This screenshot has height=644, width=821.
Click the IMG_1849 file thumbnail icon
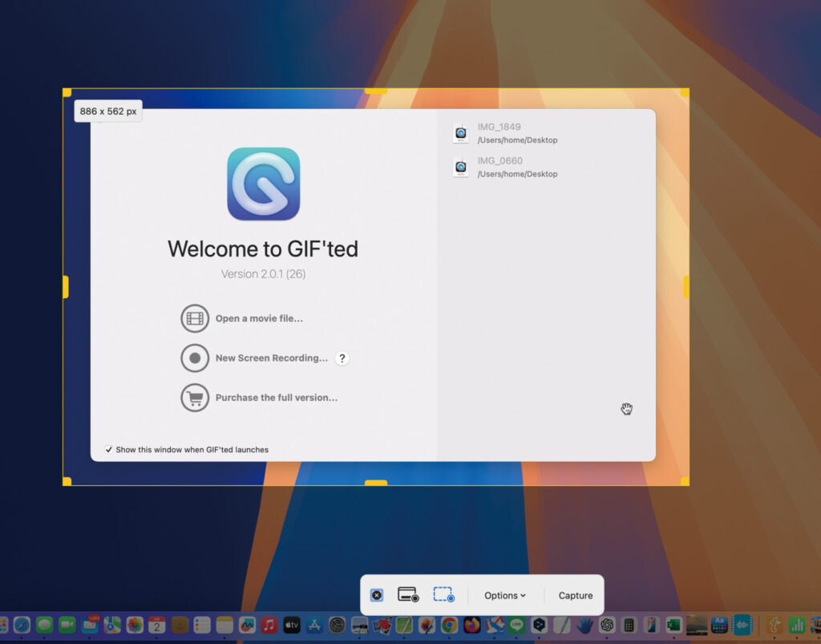pos(461,133)
